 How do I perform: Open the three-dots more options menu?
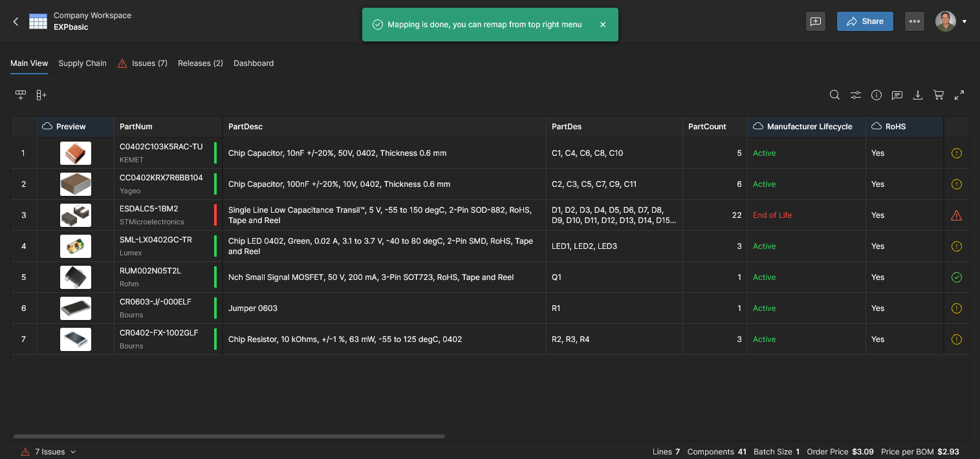click(914, 21)
